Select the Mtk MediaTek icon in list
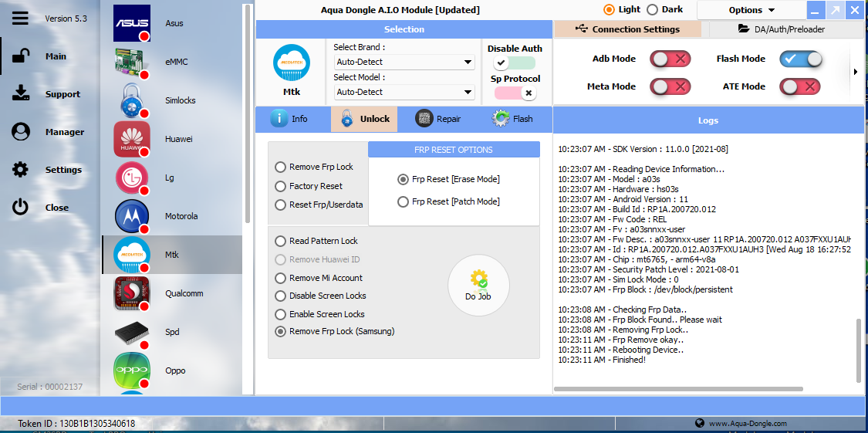This screenshot has height=433, width=868. click(x=132, y=255)
